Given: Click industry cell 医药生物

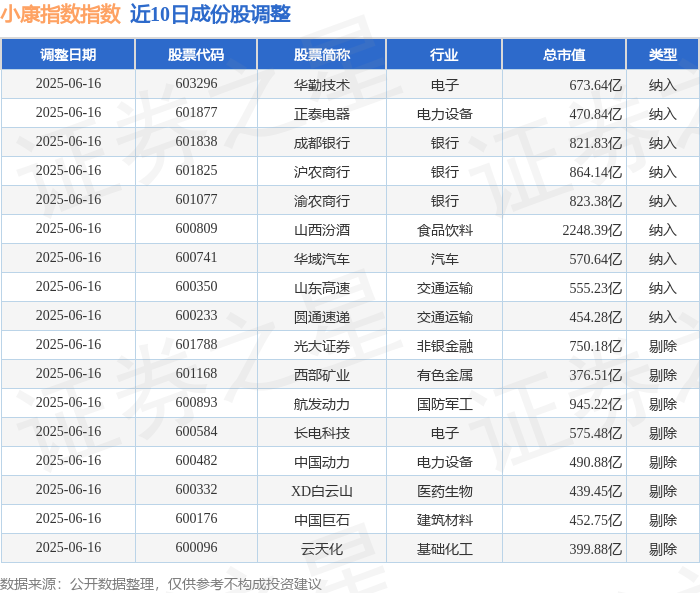Looking at the screenshot, I should pyautogui.click(x=445, y=491).
